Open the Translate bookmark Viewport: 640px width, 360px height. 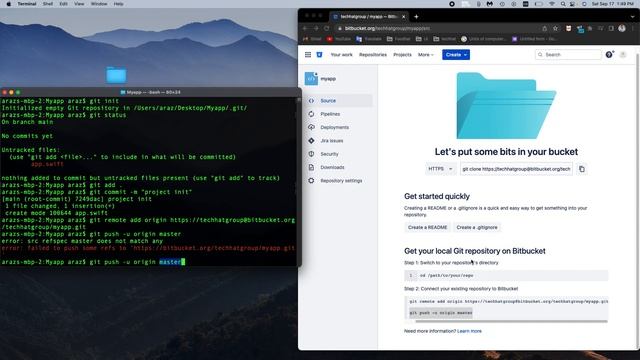(369, 39)
